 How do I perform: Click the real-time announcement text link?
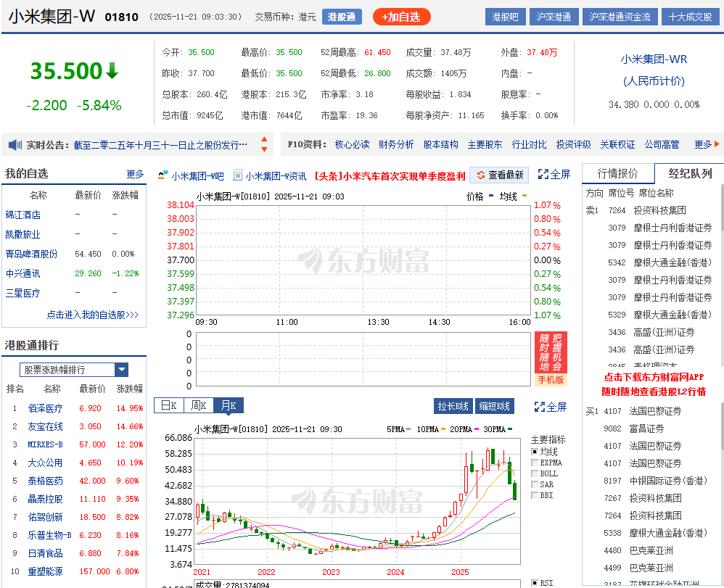coord(160,145)
